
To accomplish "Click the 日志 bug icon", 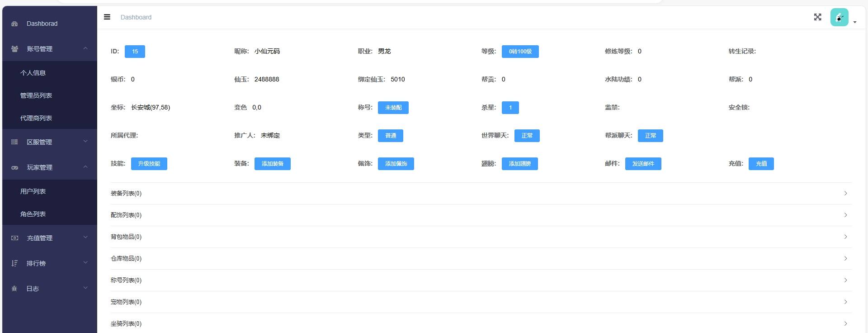I will [x=14, y=289].
